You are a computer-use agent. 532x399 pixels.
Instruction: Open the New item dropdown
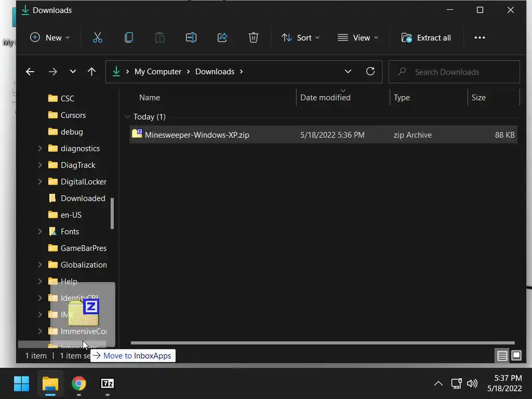pos(50,37)
